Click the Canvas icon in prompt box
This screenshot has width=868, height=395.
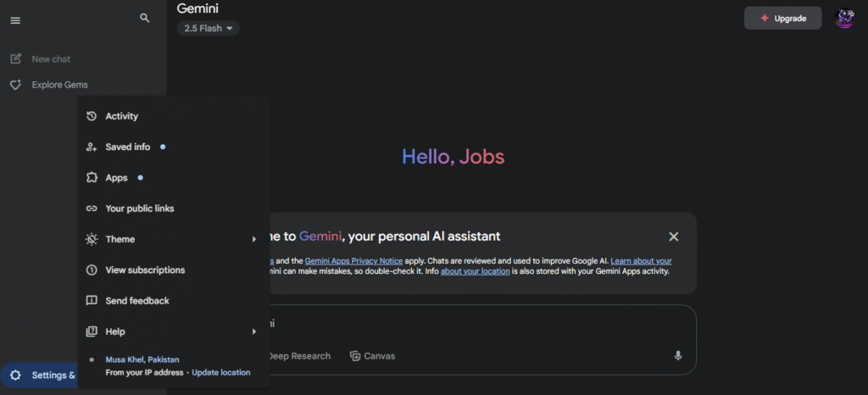(355, 356)
